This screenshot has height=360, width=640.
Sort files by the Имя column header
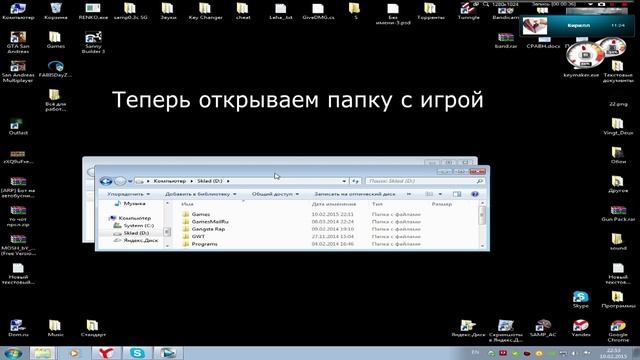[x=187, y=204]
